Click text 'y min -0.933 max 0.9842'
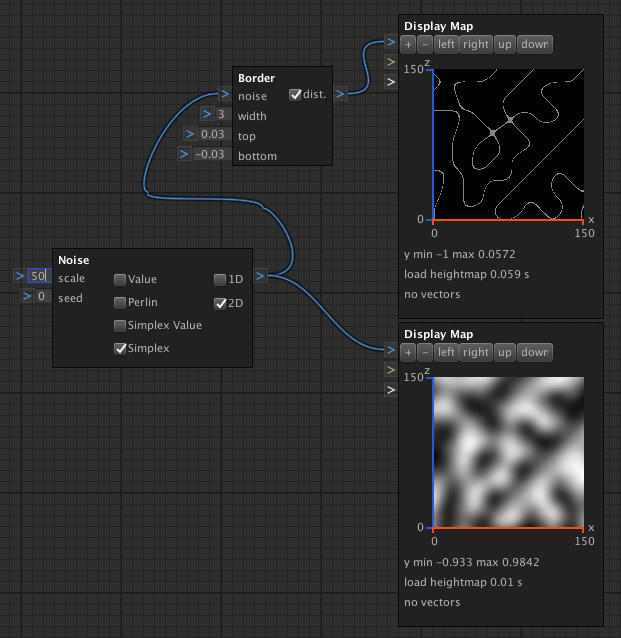The image size is (621, 638). pos(472,562)
